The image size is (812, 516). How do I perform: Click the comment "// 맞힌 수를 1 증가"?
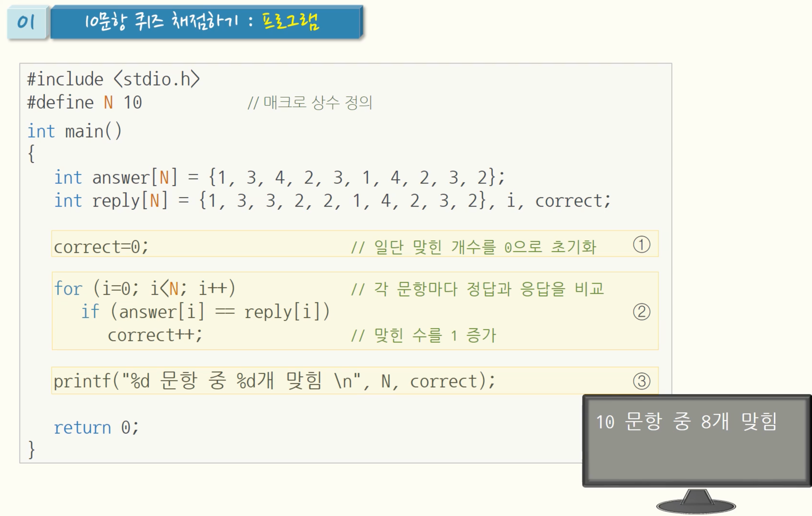(423, 336)
